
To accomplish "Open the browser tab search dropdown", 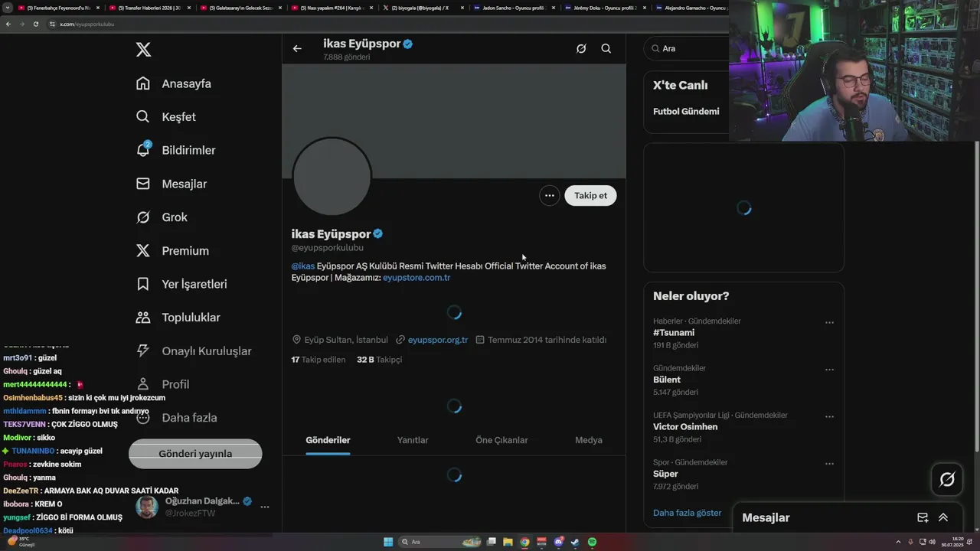I will click(x=7, y=8).
